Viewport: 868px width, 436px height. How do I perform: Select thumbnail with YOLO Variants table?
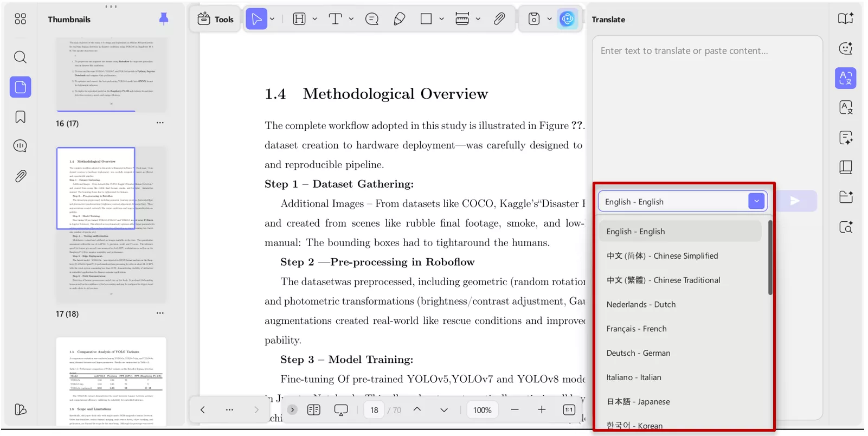111,381
